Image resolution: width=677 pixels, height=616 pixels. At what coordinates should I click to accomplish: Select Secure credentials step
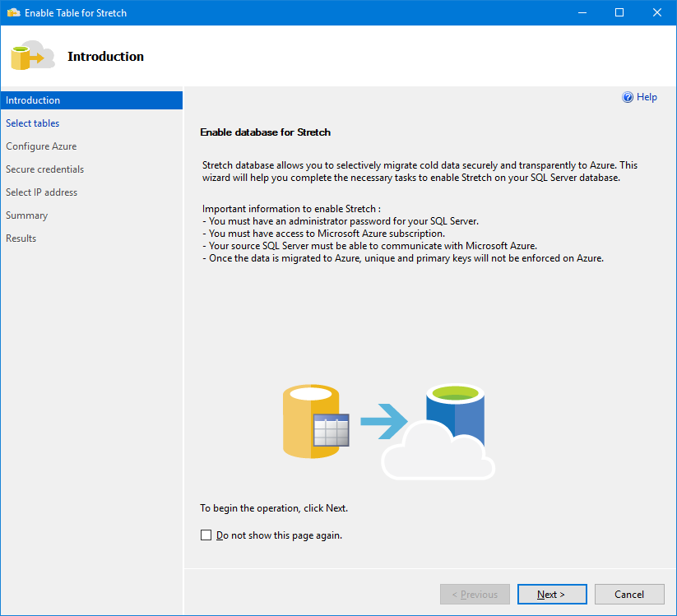tap(45, 169)
